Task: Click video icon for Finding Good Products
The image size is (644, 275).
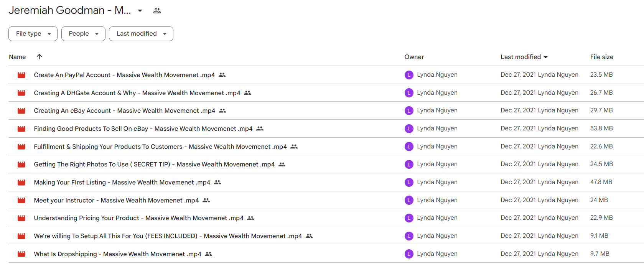Action: coord(21,129)
